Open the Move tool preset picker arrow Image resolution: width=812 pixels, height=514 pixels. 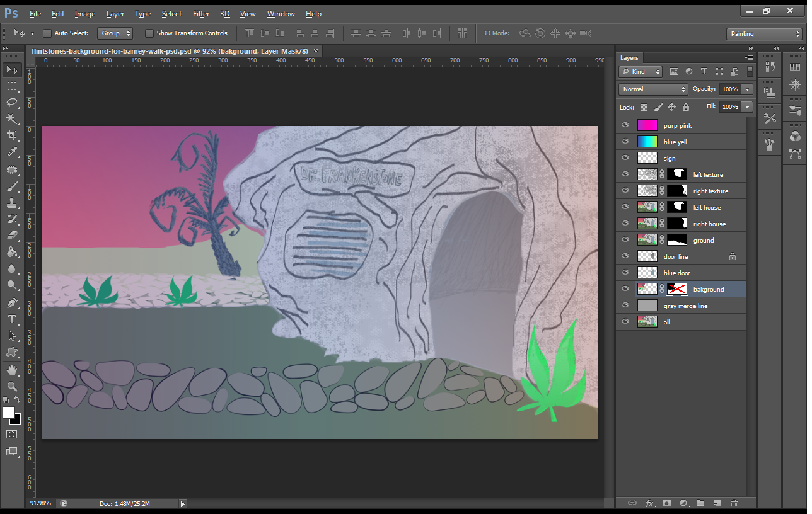tap(32, 34)
